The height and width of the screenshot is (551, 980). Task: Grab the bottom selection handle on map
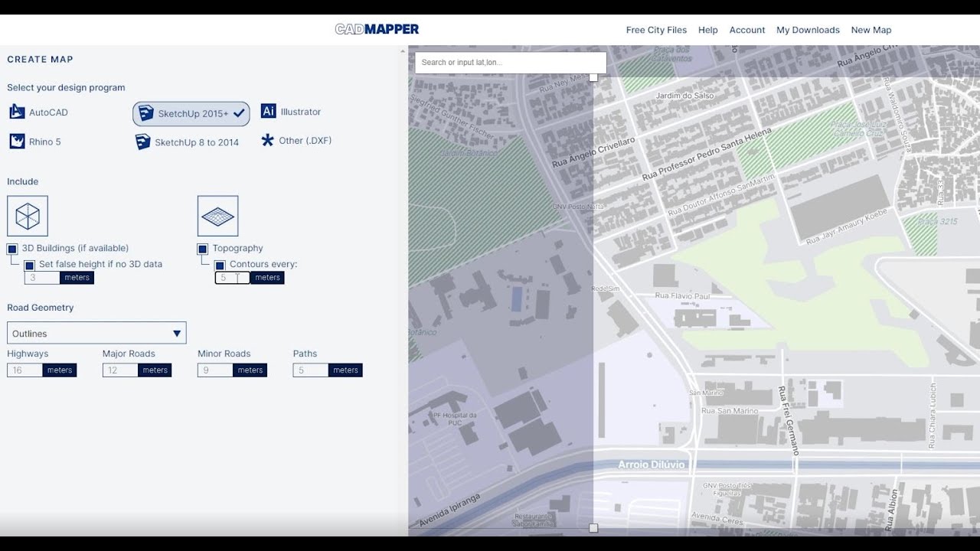pos(593,528)
